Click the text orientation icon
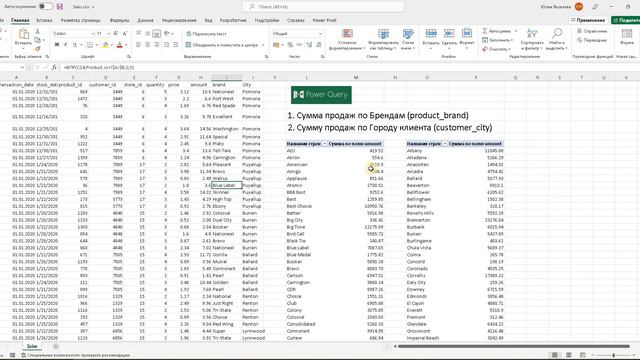 pyautogui.click(x=167, y=33)
